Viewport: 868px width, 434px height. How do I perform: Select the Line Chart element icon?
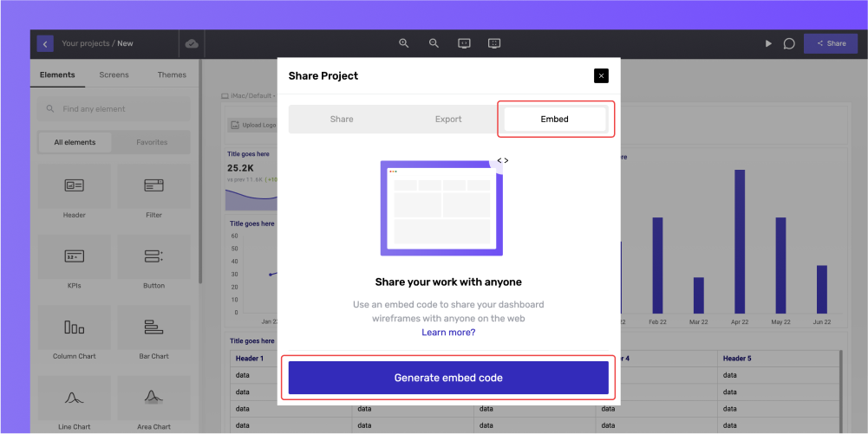tap(75, 398)
